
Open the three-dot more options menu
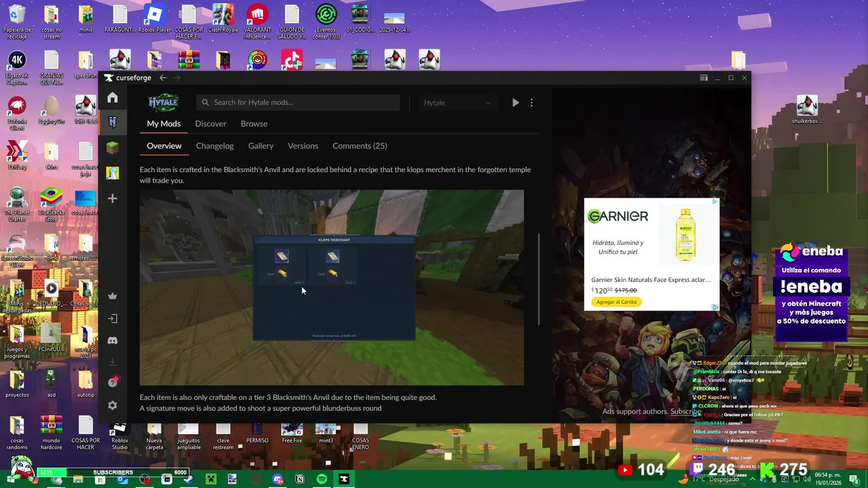[532, 102]
